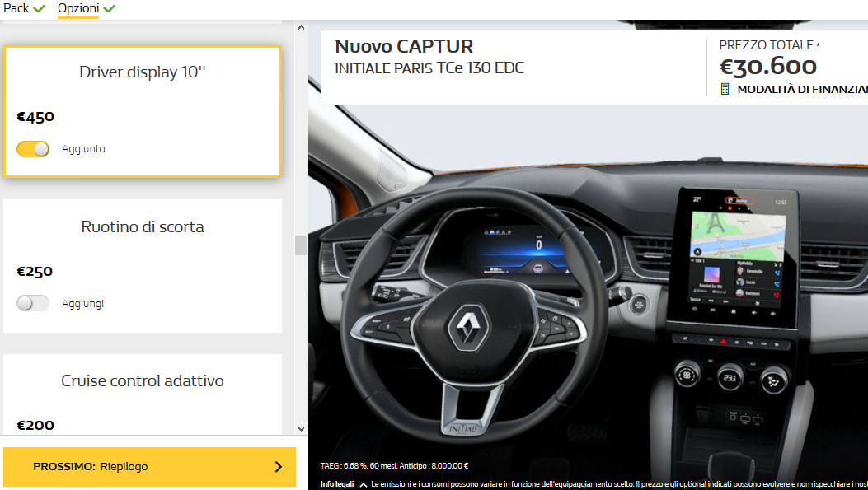Click the TAEG financing details line
The height and width of the screenshot is (490, 868).
tap(395, 466)
